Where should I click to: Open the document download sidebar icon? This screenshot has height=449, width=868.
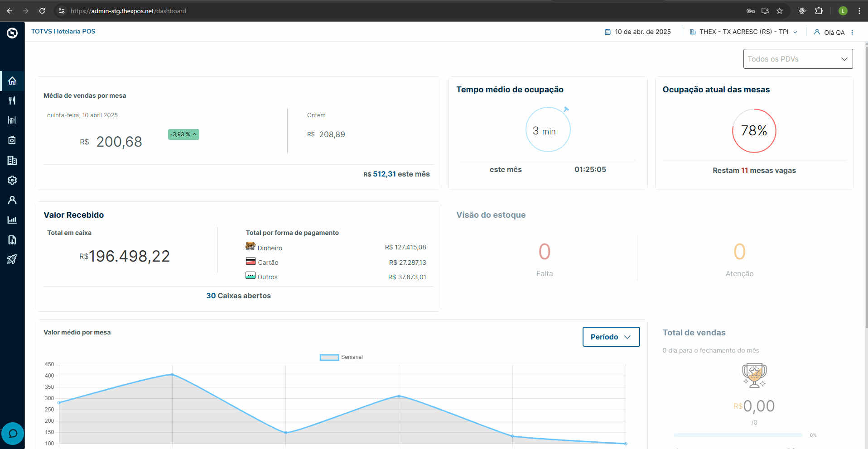pyautogui.click(x=12, y=240)
